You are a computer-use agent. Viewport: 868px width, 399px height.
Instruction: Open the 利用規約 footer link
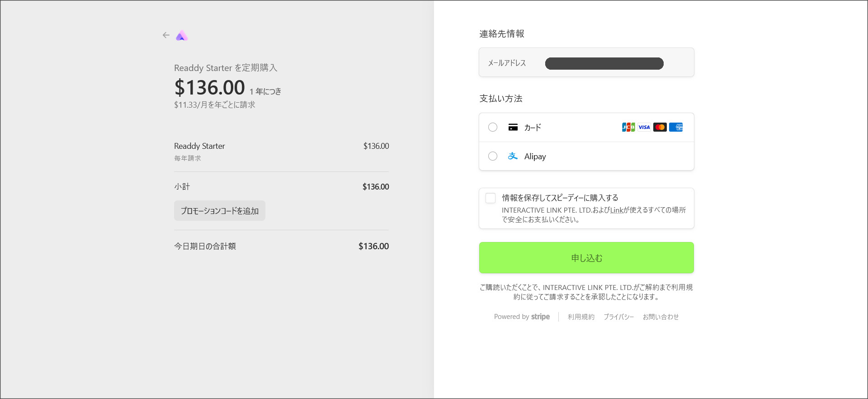581,317
